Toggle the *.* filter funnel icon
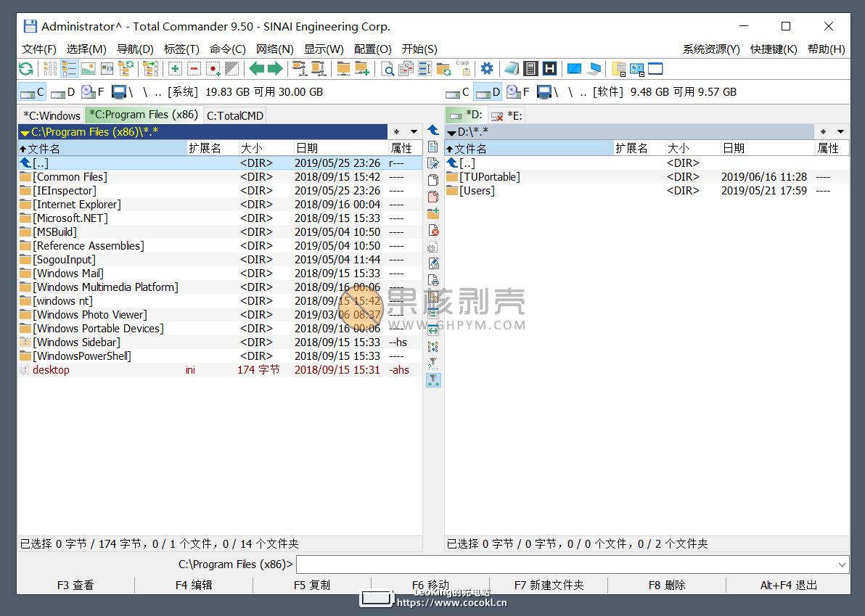The height and width of the screenshot is (616, 865). pos(434,380)
